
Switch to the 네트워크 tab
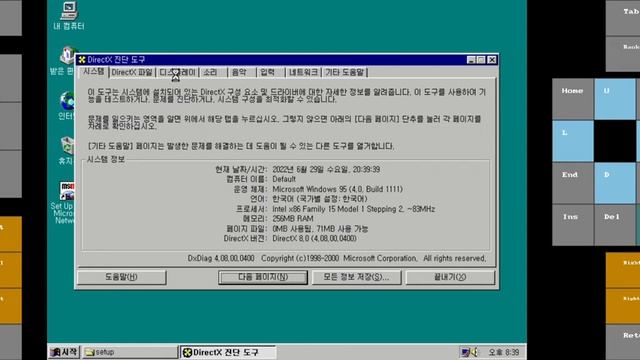303,72
